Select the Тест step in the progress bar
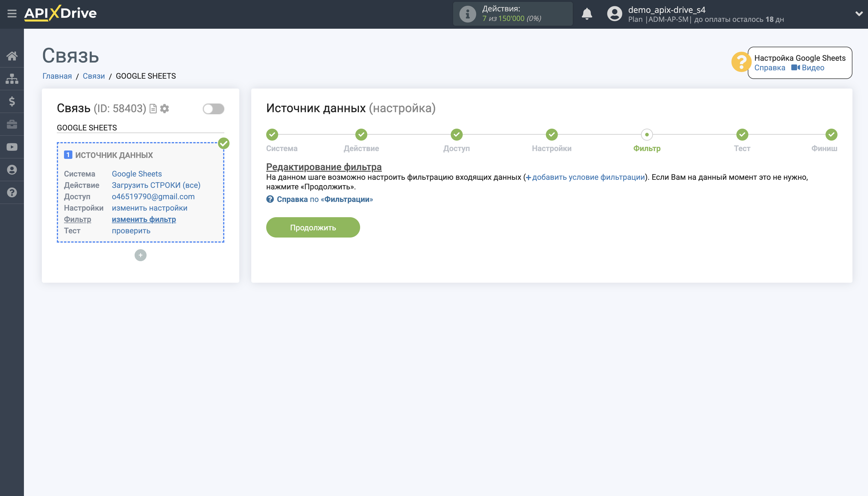Screen dimensions: 868x496 click(742, 135)
